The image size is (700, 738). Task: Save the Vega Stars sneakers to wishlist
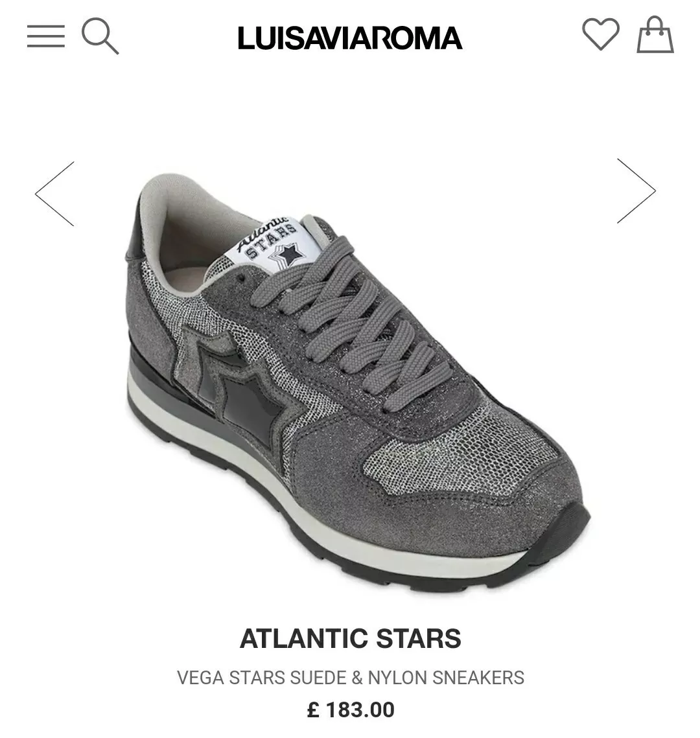click(x=601, y=34)
